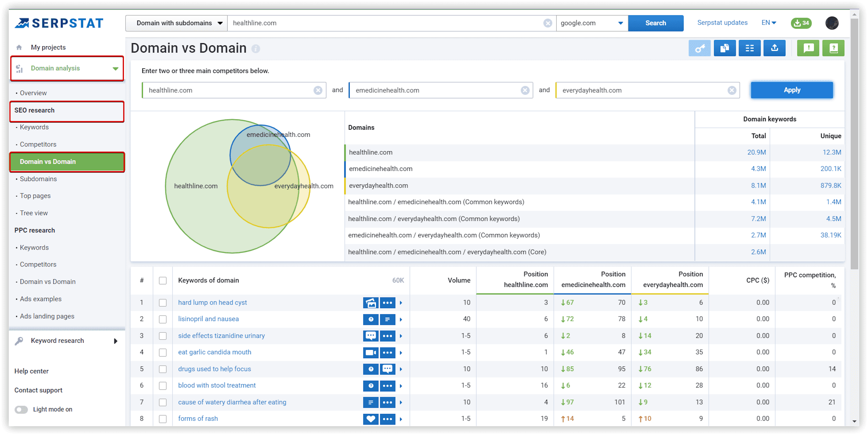Open Contact support link

pos(38,390)
